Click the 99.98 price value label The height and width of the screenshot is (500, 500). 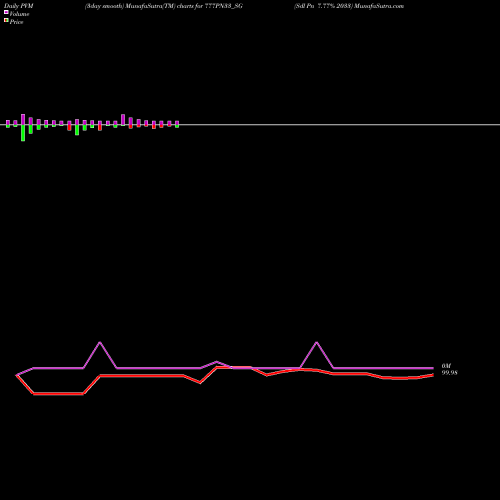pyautogui.click(x=449, y=373)
